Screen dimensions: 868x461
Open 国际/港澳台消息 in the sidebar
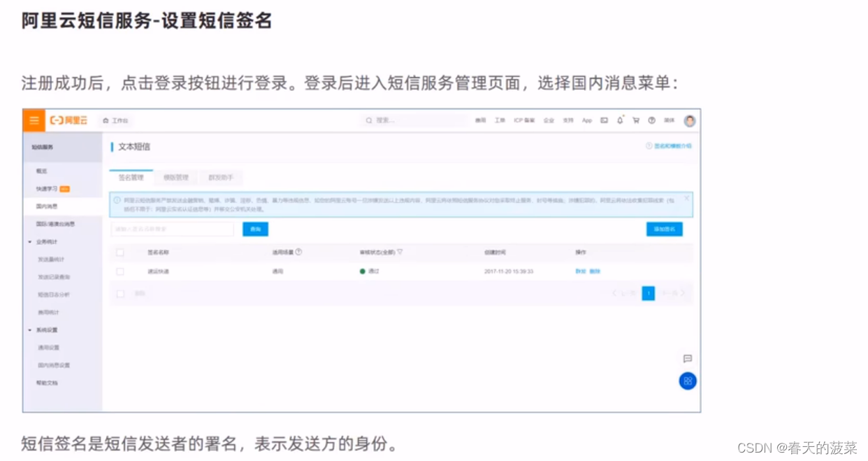pos(55,225)
